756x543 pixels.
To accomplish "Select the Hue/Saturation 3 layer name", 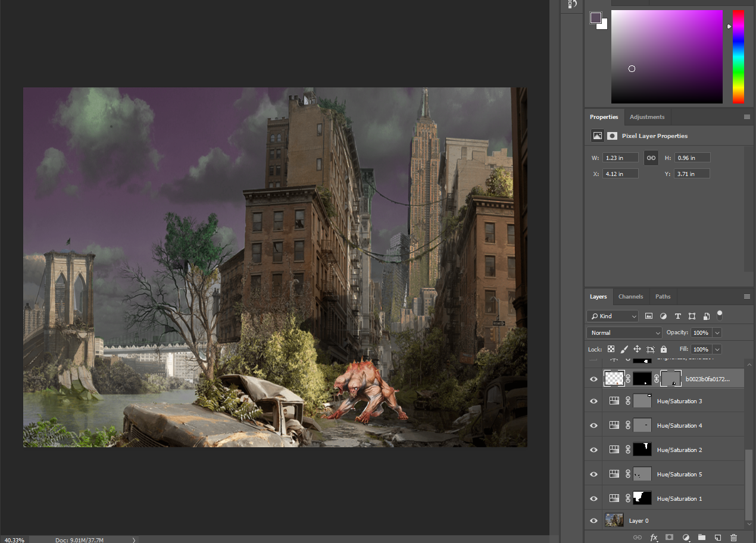I will pyautogui.click(x=679, y=401).
